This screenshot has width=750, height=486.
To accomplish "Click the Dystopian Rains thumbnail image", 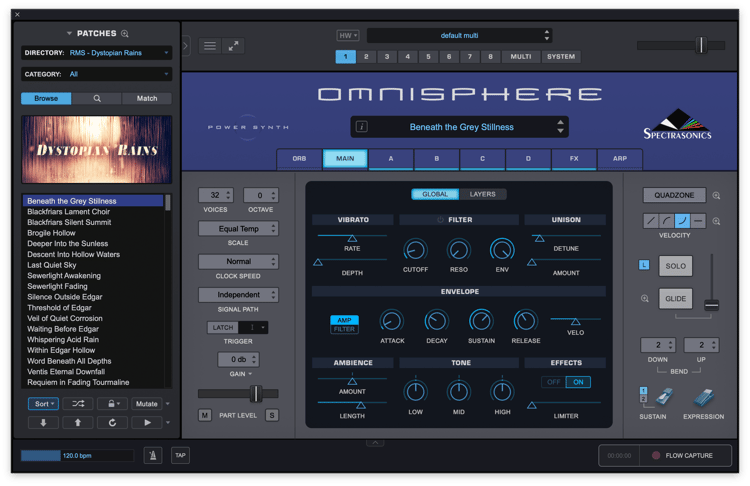I will coord(97,150).
